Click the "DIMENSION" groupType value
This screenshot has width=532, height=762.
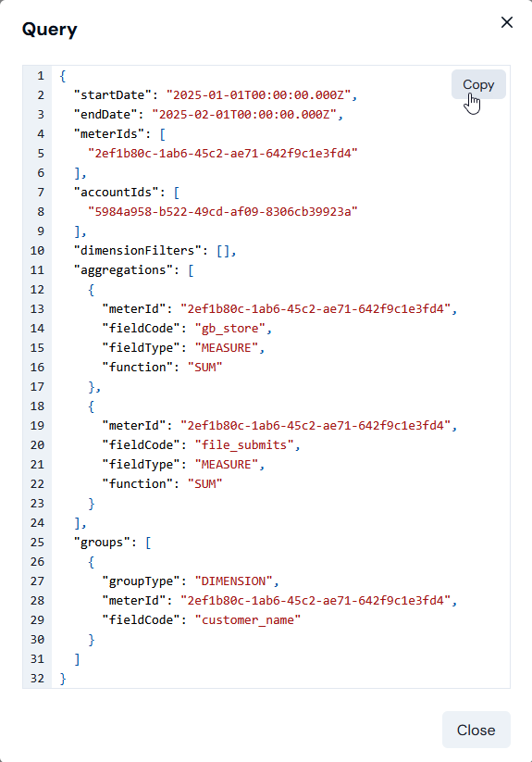point(233,581)
